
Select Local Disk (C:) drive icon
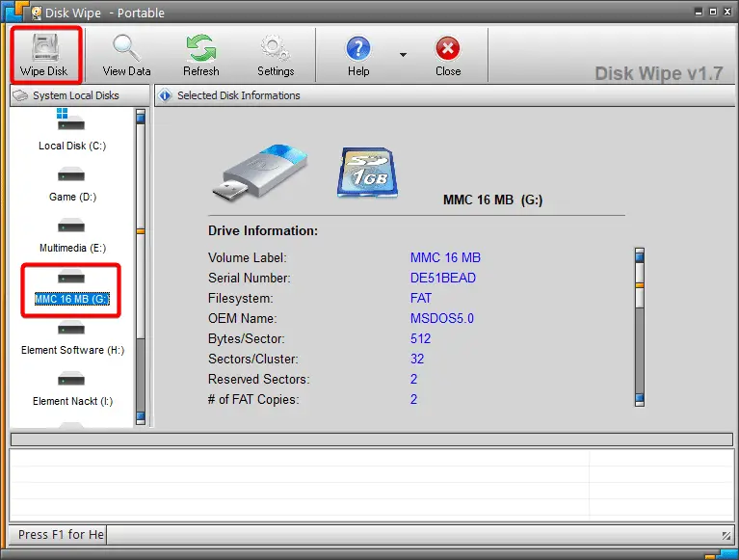point(71,120)
